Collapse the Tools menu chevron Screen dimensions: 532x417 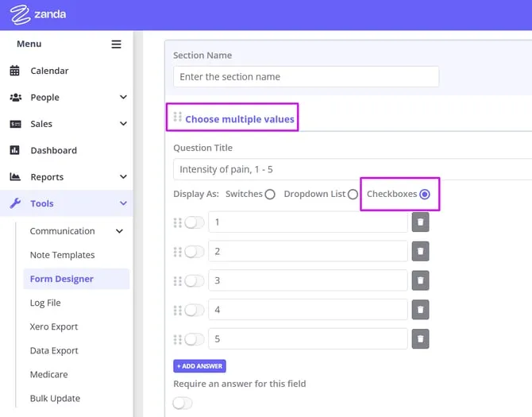[x=124, y=203]
